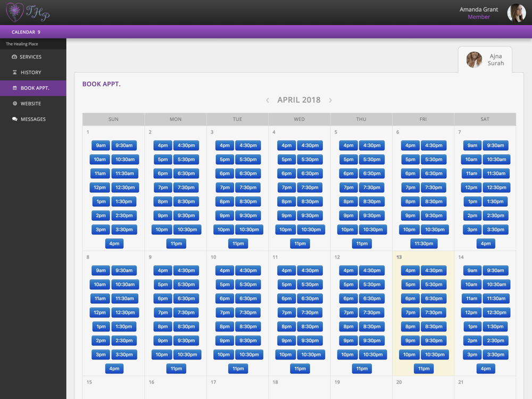532x399 pixels.
Task: Open Website menu item
Action: [33, 104]
